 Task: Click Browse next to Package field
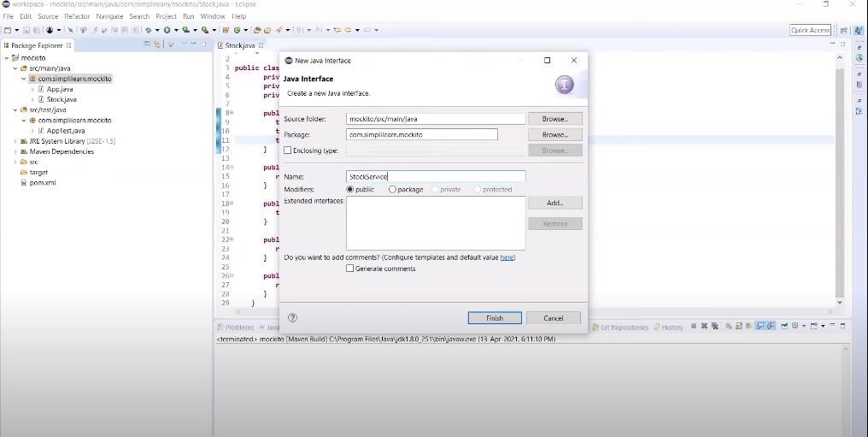554,134
